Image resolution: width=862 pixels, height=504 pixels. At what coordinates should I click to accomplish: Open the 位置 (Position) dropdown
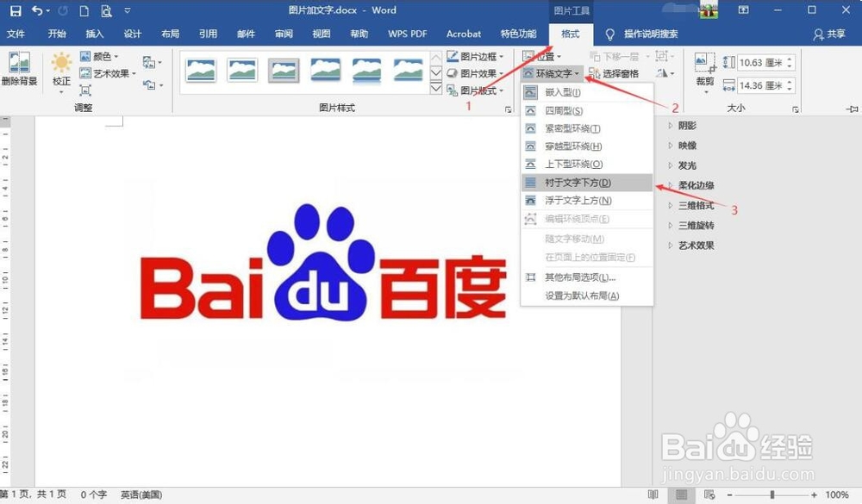tap(541, 56)
